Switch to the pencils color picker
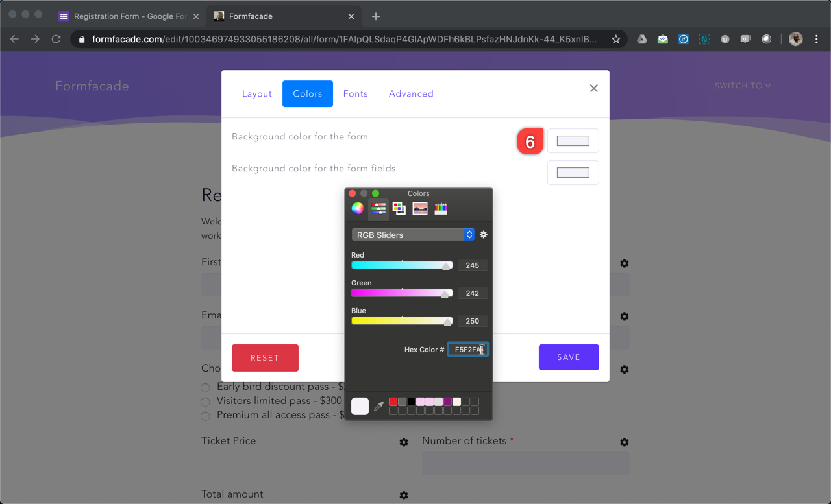Viewport: 831px width, 504px height. (441, 208)
